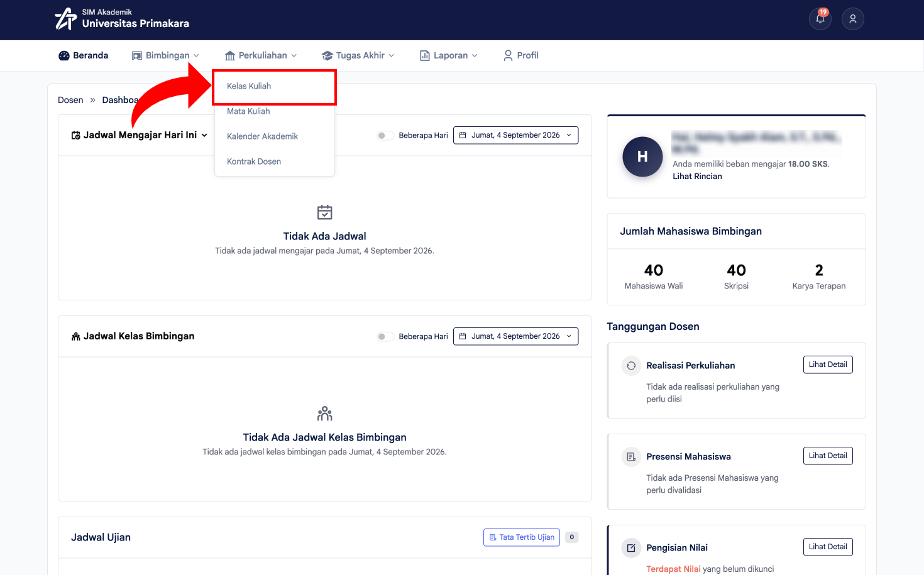This screenshot has width=924, height=575.
Task: Click the Terdapat Nilai warning text
Action: coord(673,569)
